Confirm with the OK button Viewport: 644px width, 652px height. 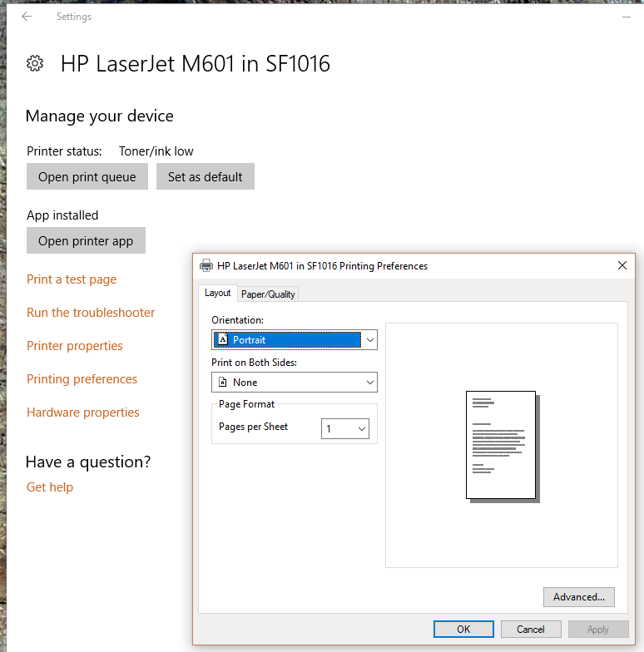pos(463,629)
